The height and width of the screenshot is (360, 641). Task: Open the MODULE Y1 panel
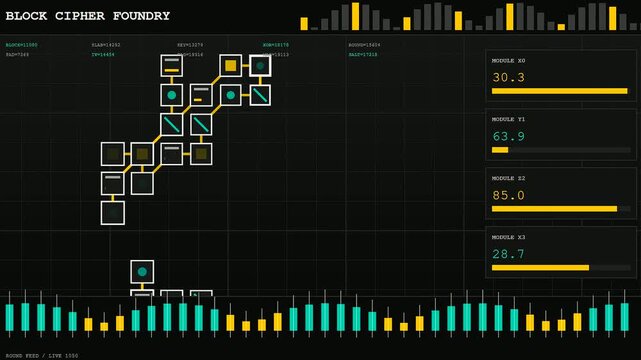click(x=560, y=134)
